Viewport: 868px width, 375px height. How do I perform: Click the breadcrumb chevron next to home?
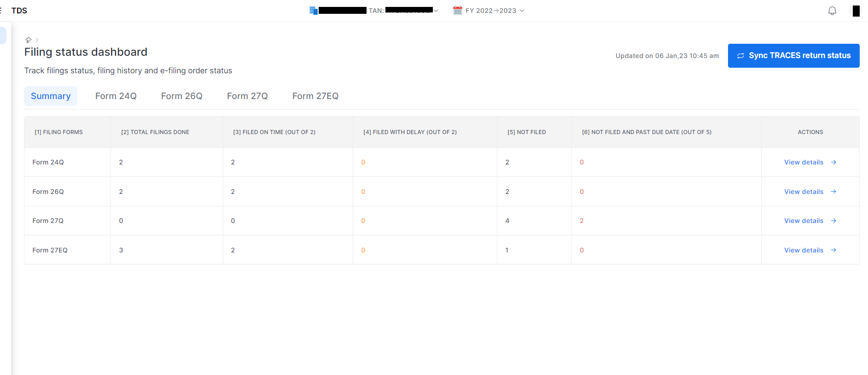[37, 40]
